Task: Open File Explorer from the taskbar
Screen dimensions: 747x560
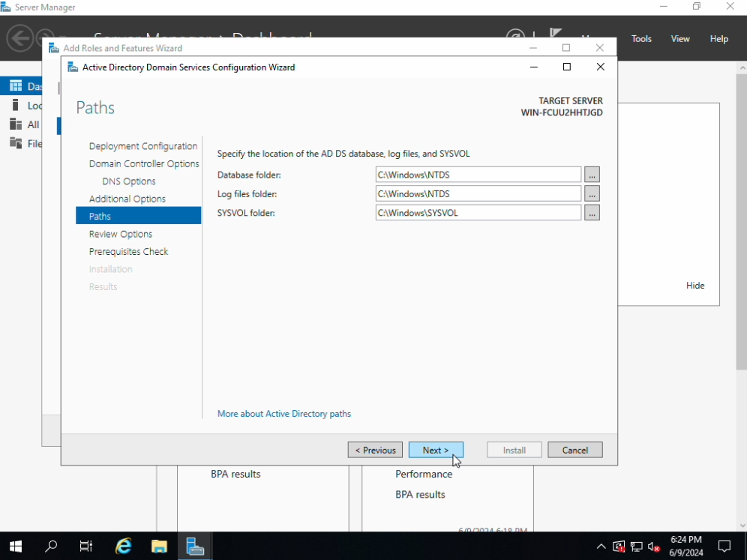Action: tap(159, 547)
